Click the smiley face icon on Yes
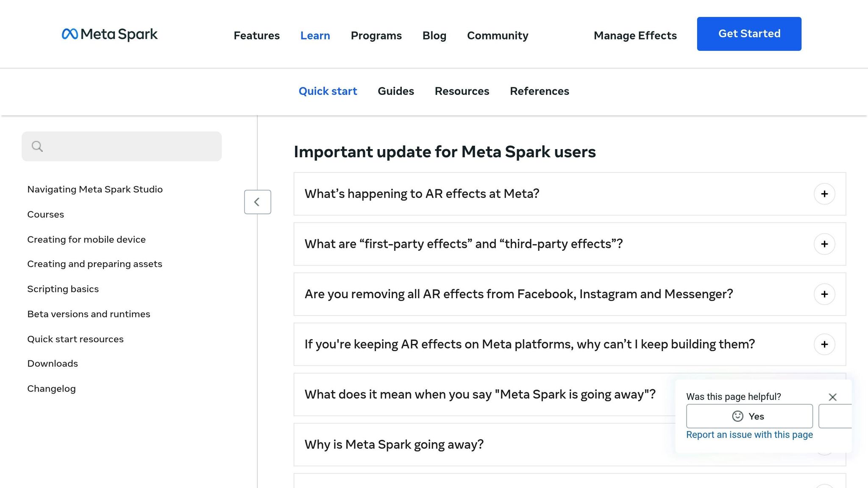 (737, 416)
